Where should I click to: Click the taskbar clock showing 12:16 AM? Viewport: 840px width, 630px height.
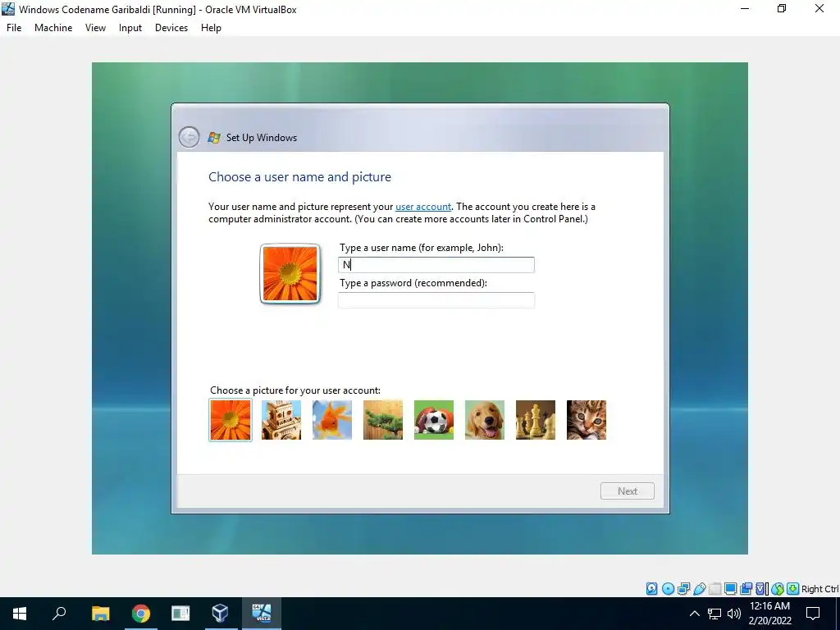pyautogui.click(x=769, y=614)
